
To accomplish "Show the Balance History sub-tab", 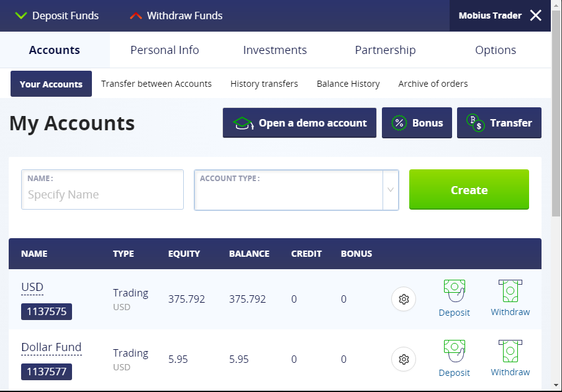I will [x=348, y=84].
